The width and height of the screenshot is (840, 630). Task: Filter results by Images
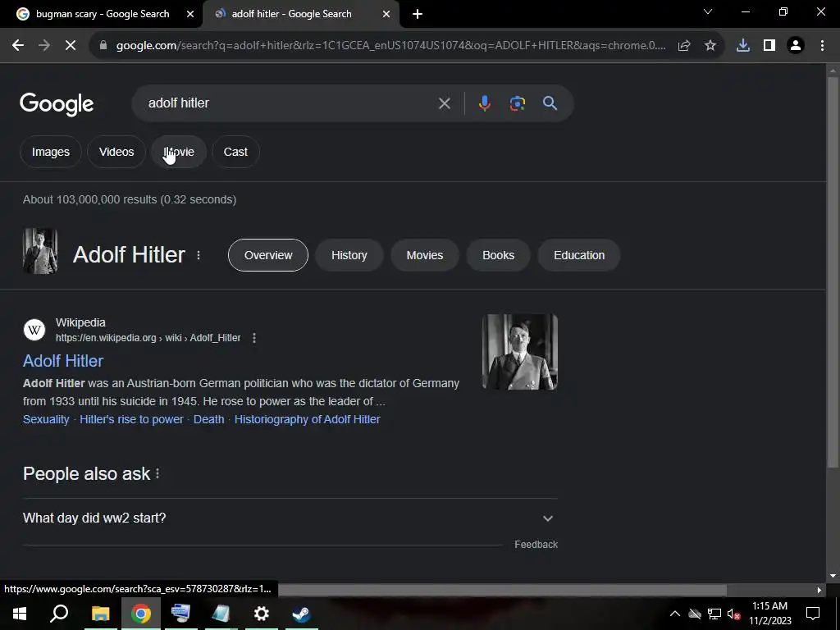pyautogui.click(x=50, y=152)
